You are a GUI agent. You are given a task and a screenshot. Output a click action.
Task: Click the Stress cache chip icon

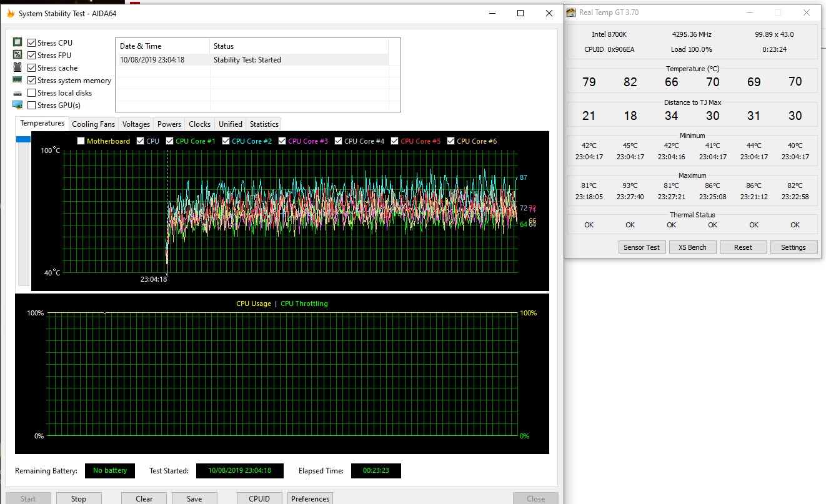[x=17, y=67]
